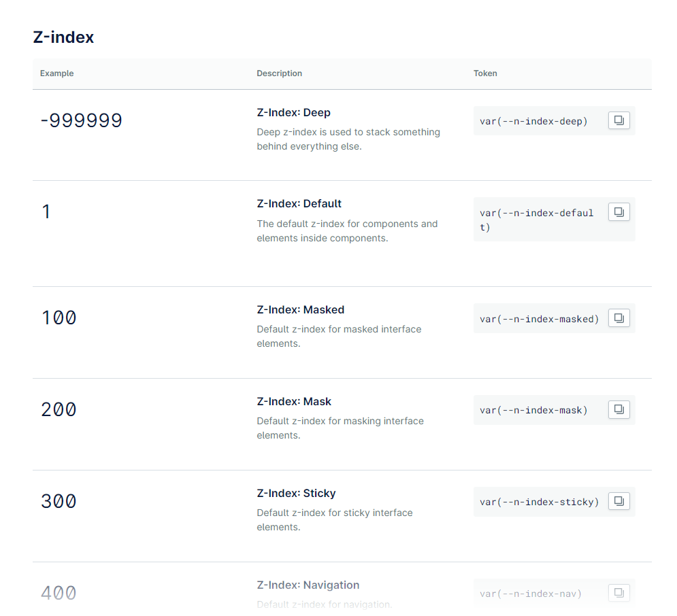
Task: Click the -999999 example value
Action: click(82, 121)
